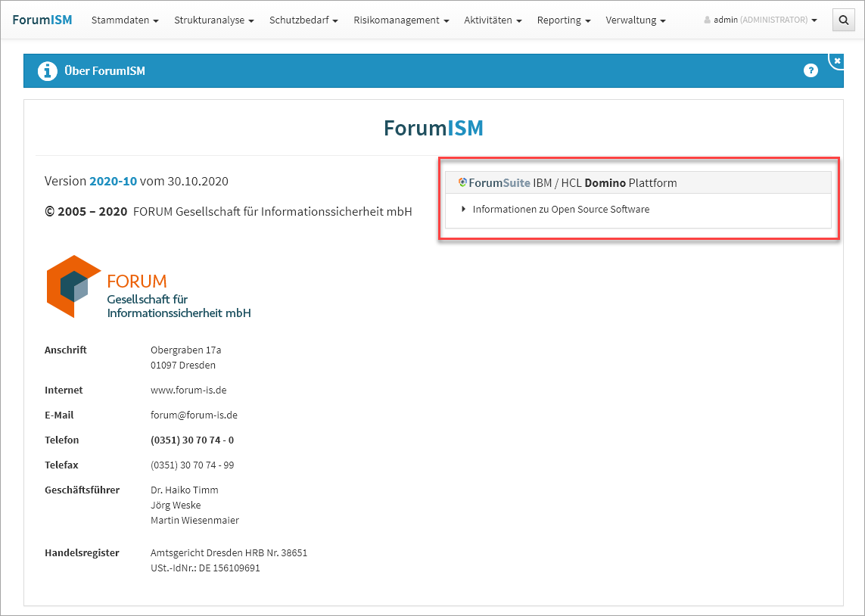Open the admin user dropdown
The width and height of the screenshot is (865, 616).
point(761,20)
